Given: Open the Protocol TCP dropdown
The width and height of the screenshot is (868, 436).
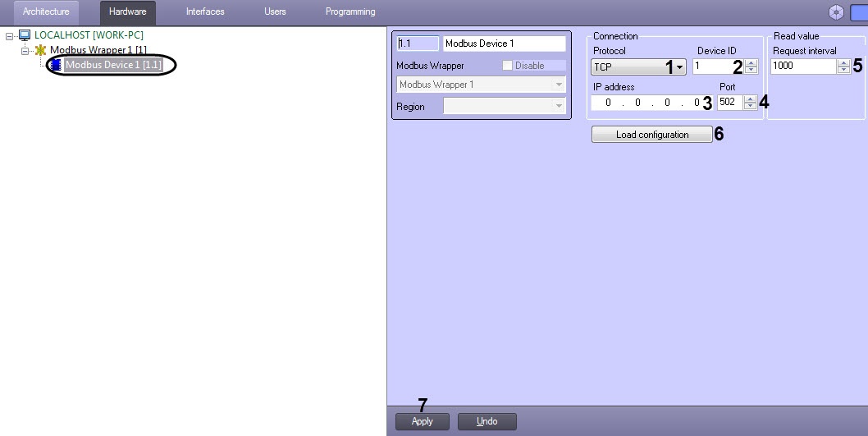Looking at the screenshot, I should click(638, 67).
